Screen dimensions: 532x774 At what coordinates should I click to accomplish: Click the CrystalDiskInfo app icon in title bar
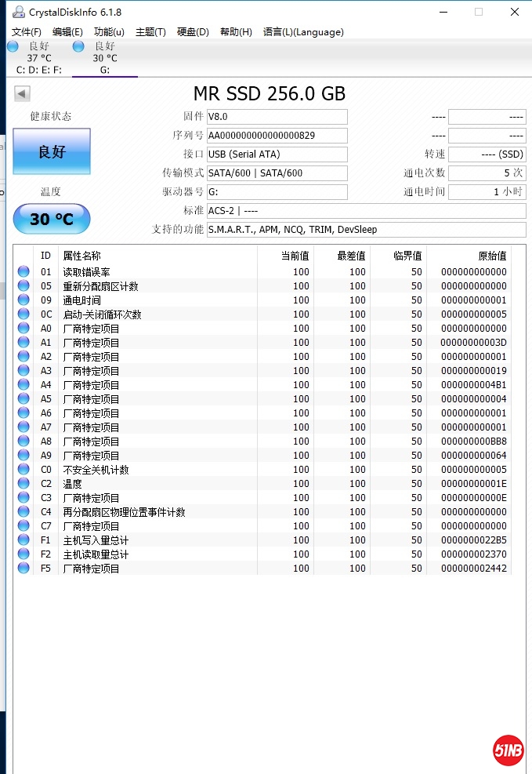pyautogui.click(x=16, y=12)
